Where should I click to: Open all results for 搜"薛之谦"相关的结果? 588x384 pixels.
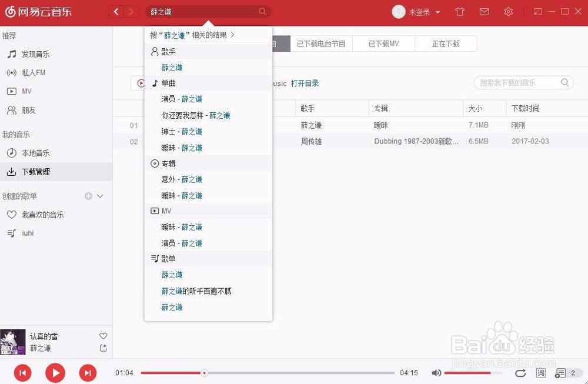click(x=192, y=35)
